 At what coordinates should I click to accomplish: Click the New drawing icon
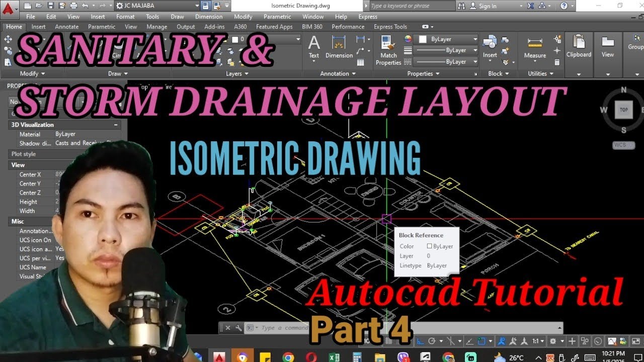point(27,6)
